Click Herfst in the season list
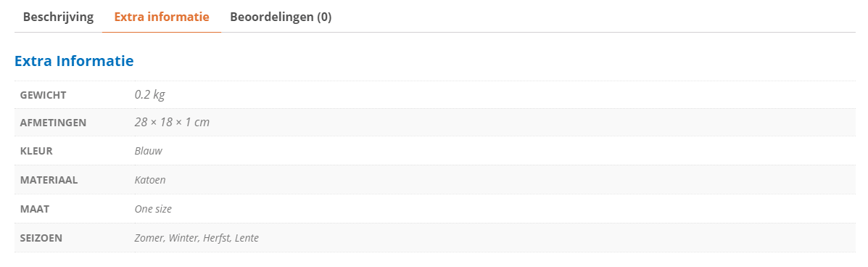Image resolution: width=868 pixels, height=267 pixels. pos(216,238)
